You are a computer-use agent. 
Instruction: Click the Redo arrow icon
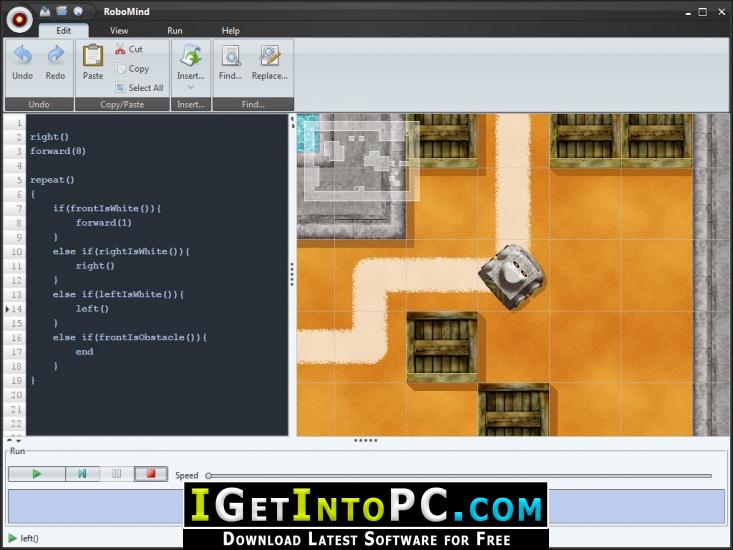point(55,57)
